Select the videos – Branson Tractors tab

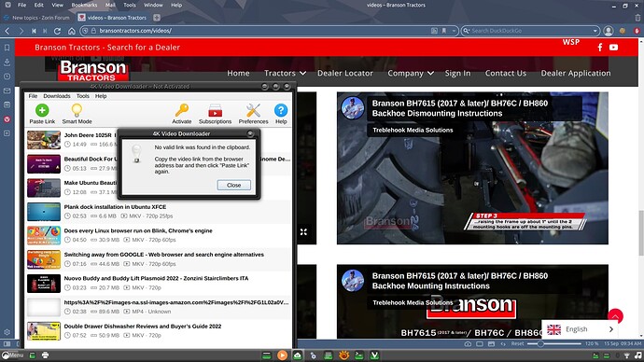[x=113, y=18]
